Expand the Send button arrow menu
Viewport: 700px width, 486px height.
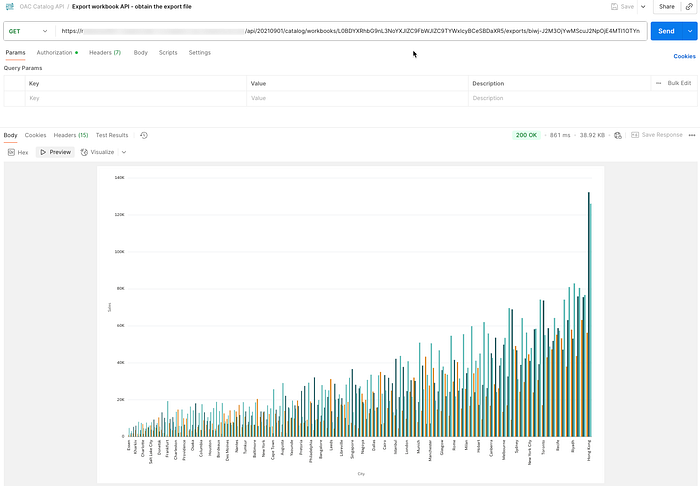tap(690, 31)
